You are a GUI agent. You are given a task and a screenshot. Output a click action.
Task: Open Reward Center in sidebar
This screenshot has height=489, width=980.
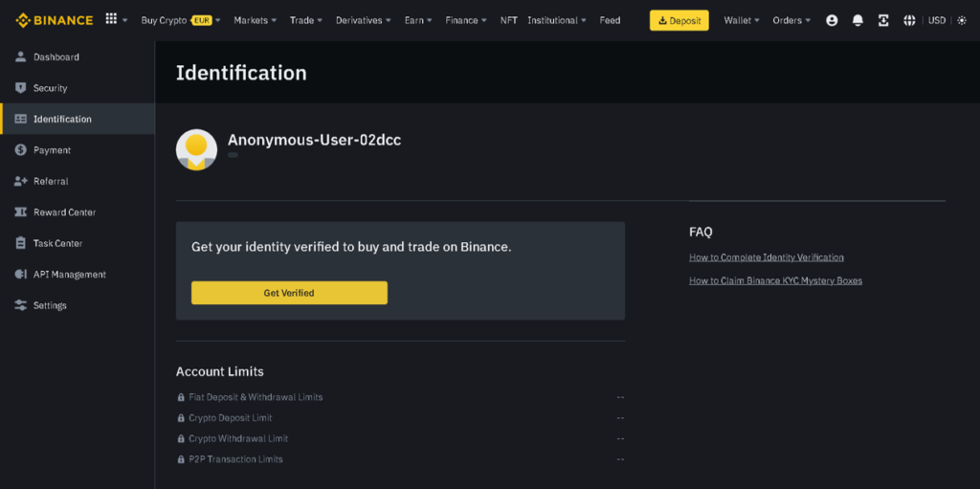[x=78, y=212]
